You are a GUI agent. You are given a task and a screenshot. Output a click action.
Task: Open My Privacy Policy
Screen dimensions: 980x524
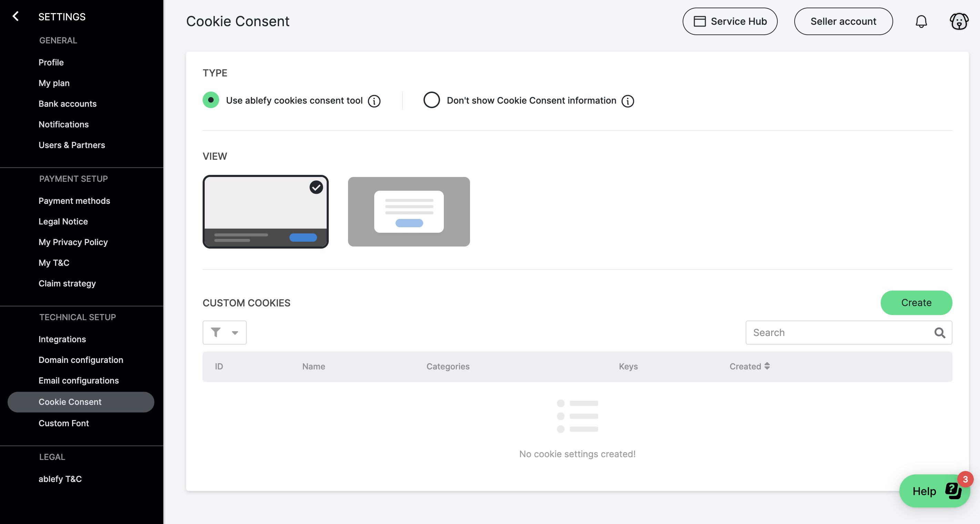pyautogui.click(x=73, y=242)
